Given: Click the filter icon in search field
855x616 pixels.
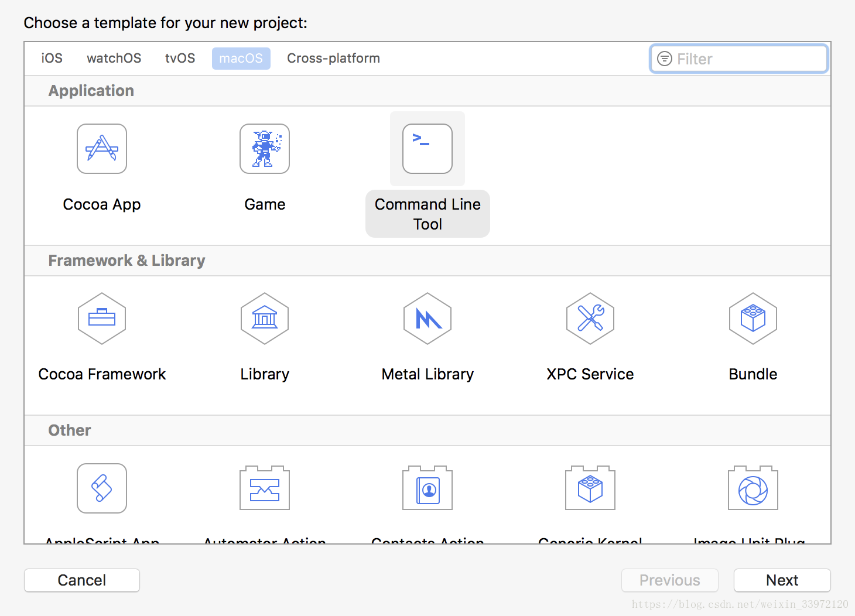Looking at the screenshot, I should pos(665,59).
